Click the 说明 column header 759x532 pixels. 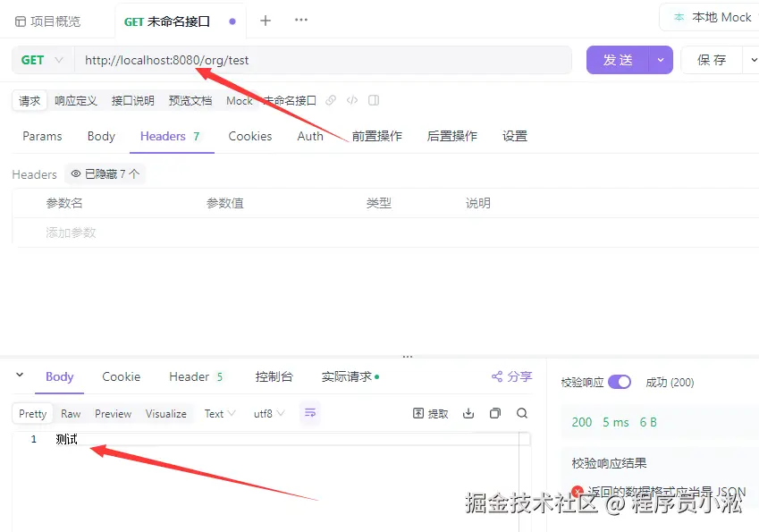[x=478, y=203]
